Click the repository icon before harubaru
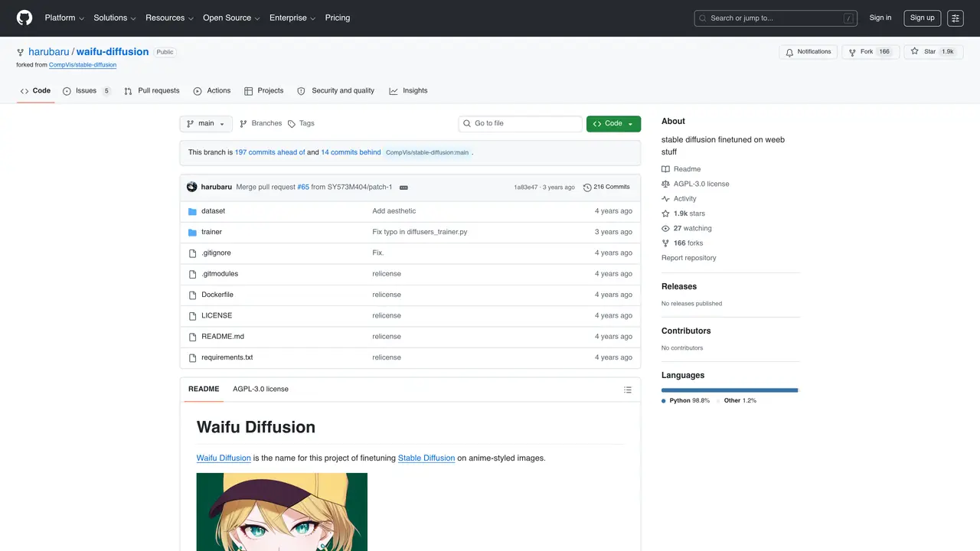980x551 pixels. point(21,52)
